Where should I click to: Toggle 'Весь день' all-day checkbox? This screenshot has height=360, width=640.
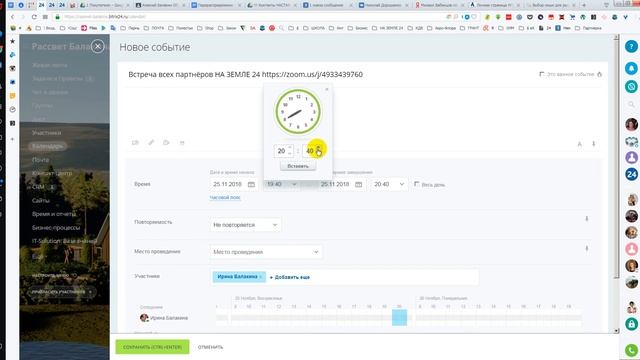[416, 184]
